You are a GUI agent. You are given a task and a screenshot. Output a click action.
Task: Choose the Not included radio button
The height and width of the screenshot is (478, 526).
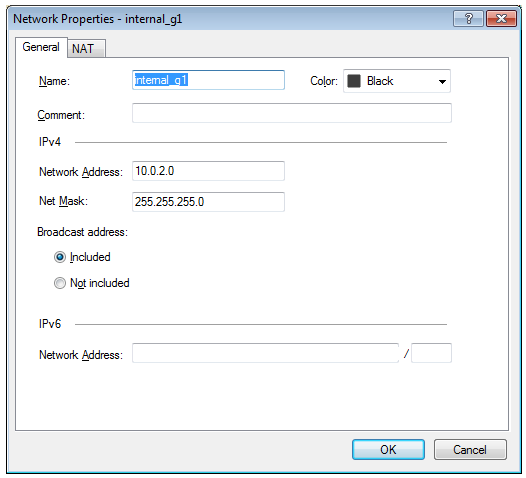click(60, 283)
